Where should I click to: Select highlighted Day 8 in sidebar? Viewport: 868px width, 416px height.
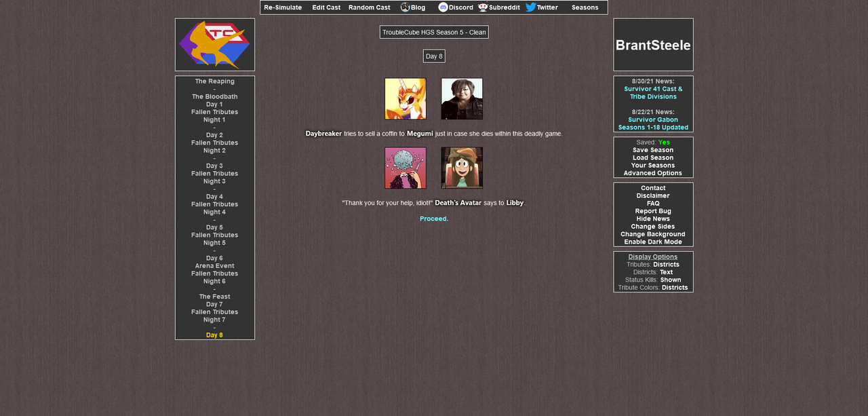pos(214,335)
